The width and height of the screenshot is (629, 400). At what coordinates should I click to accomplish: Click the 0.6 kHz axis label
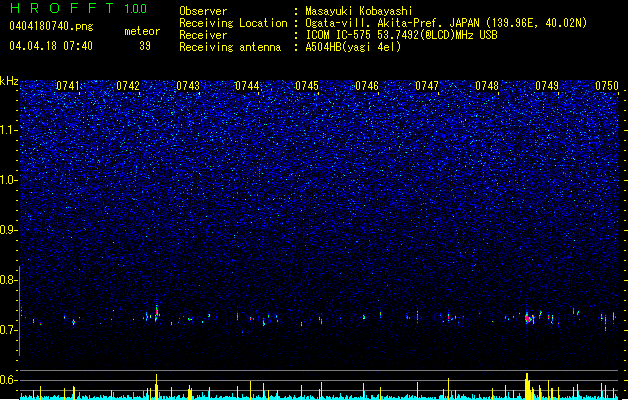pos(9,380)
